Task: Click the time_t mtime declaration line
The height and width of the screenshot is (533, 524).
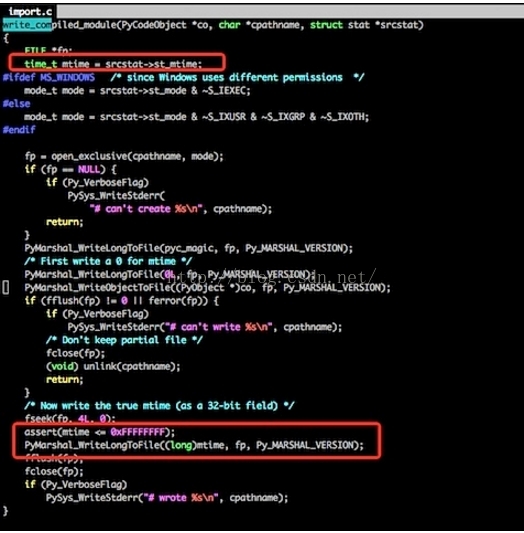Action: tap(113, 64)
